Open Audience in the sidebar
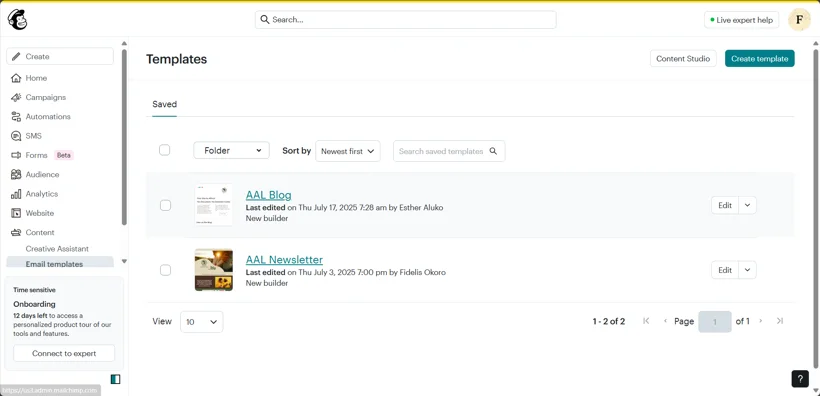The image size is (820, 396). pos(42,175)
